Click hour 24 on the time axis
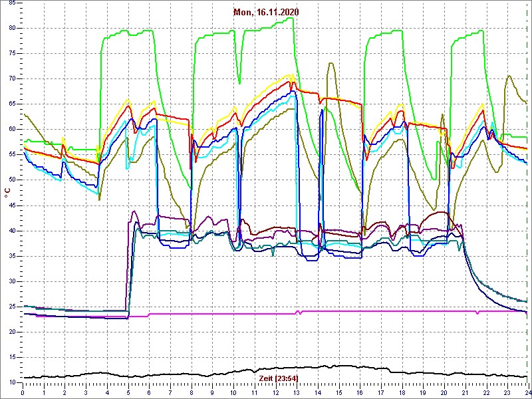Viewport: 532px width, 399px height. pyautogui.click(x=526, y=392)
